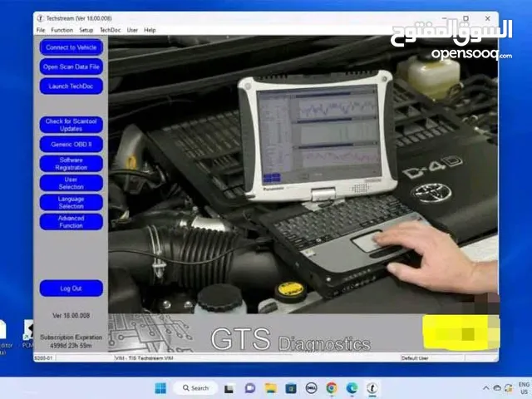The height and width of the screenshot is (399, 532).
Task: Check for Scantool Updates
Action: click(71, 125)
